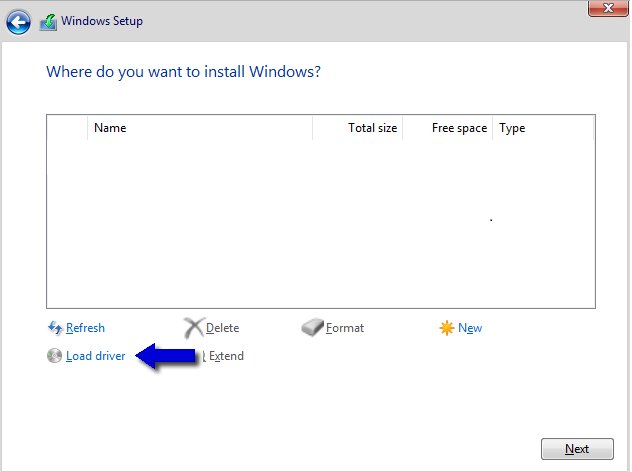The height and width of the screenshot is (472, 632).
Task: Click the New text link
Action: tap(470, 328)
